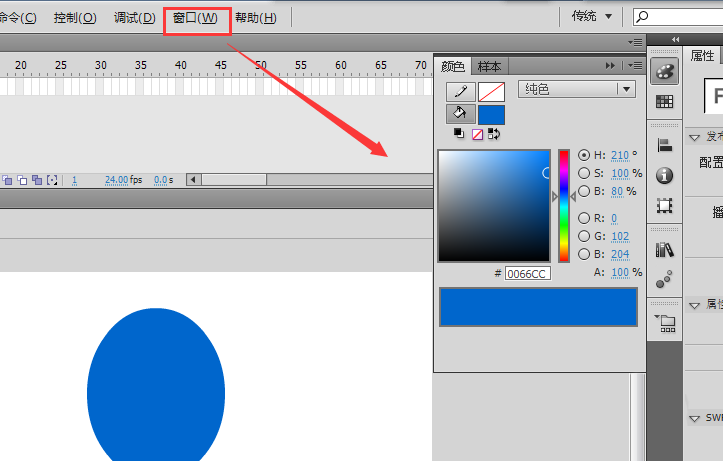Screen dimensions: 723x461
Task: Select the blue B radio button
Action: click(584, 254)
